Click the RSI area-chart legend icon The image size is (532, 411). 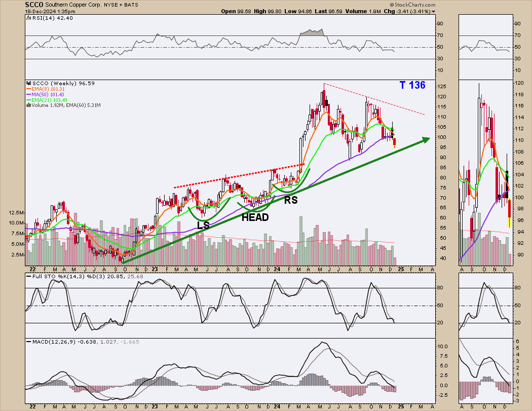pos(29,18)
